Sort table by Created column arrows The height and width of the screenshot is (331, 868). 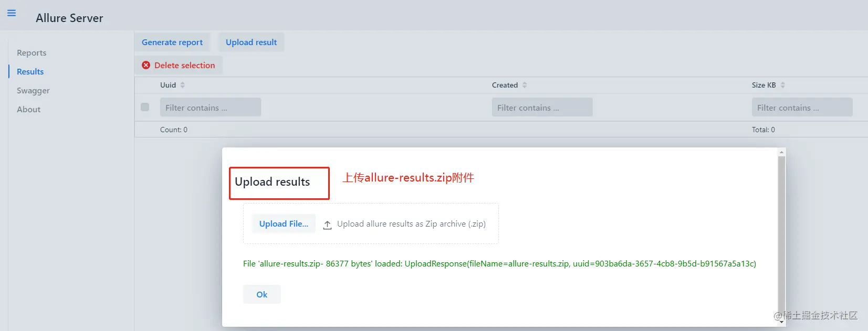click(525, 85)
